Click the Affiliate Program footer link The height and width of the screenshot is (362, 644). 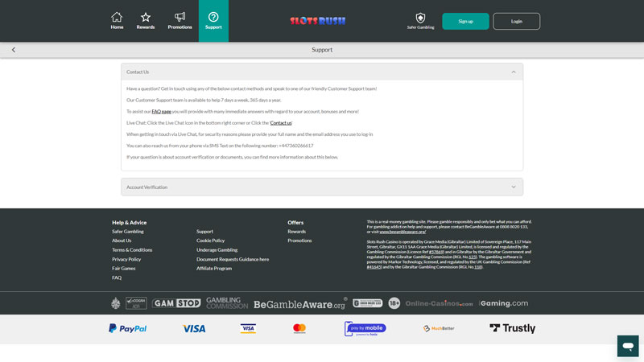click(214, 269)
